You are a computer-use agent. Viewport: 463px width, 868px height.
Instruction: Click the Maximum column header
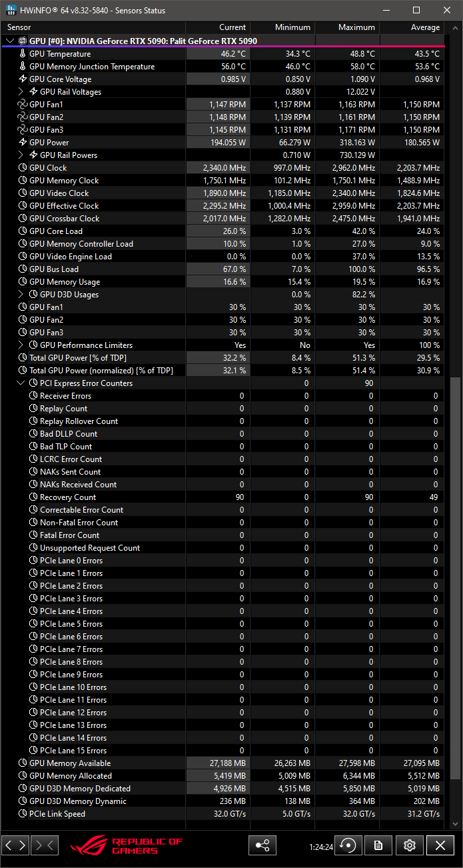click(x=347, y=27)
